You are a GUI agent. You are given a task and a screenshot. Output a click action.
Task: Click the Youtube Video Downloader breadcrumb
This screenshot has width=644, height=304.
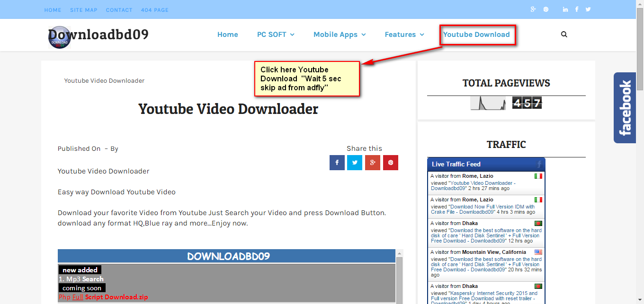coord(104,81)
